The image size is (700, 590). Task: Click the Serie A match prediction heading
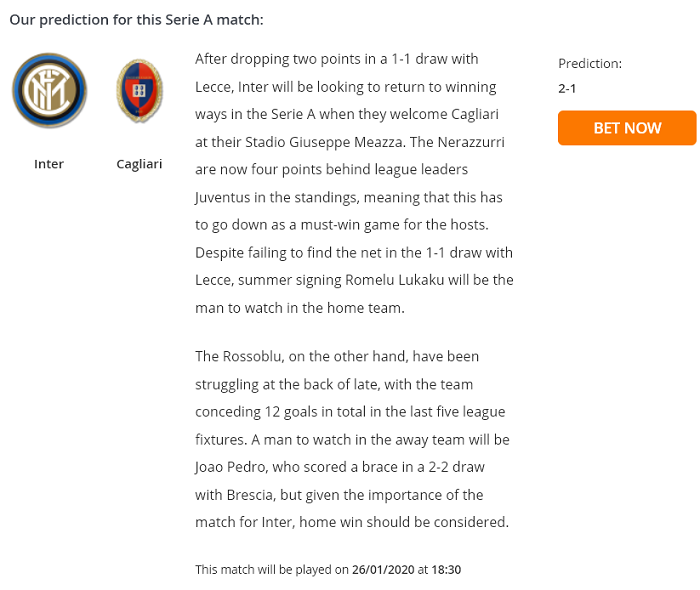coord(136,19)
